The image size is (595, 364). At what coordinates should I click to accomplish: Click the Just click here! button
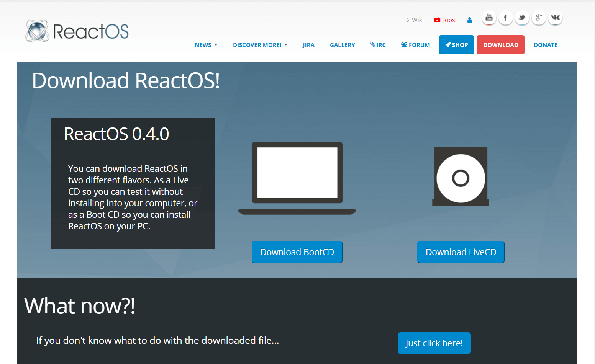(434, 343)
